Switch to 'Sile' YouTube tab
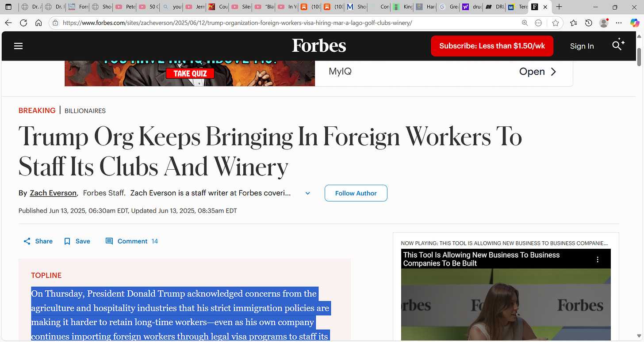This screenshot has height=342, width=644. [x=241, y=7]
